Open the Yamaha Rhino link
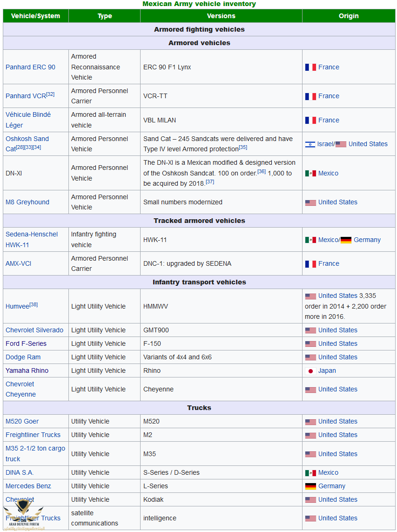397x532 pixels. (27, 371)
